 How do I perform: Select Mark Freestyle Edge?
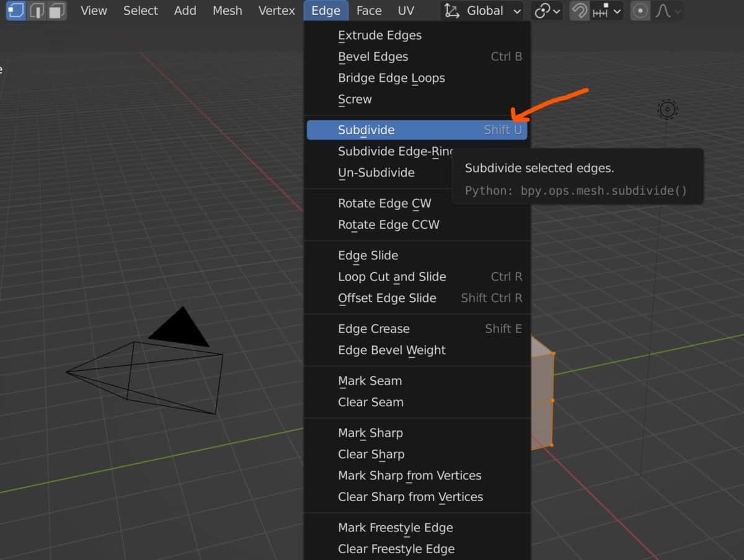417,528
